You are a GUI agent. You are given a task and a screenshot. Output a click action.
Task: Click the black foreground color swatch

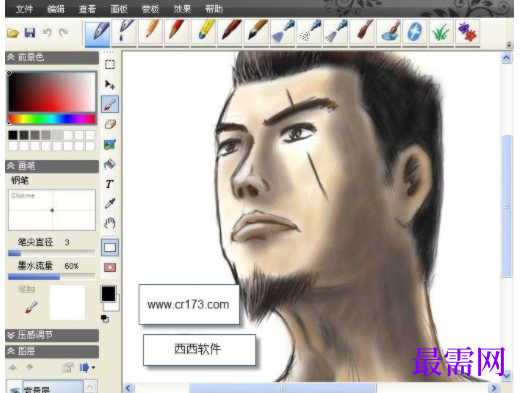[x=108, y=294]
